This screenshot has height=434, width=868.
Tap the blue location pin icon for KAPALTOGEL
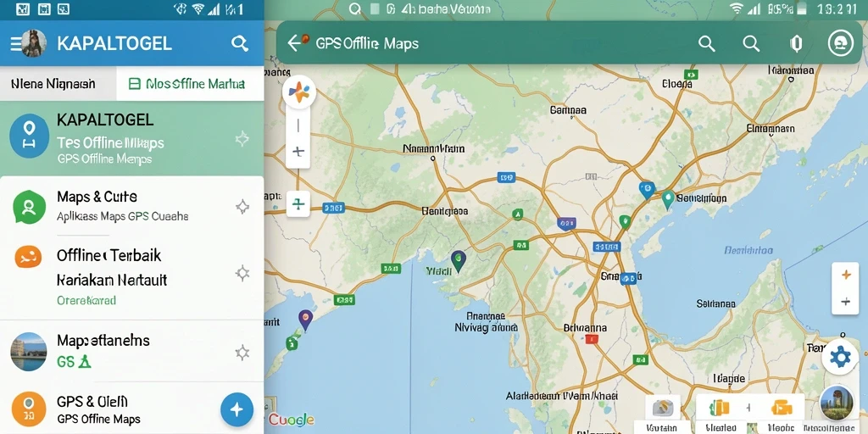pyautogui.click(x=30, y=136)
